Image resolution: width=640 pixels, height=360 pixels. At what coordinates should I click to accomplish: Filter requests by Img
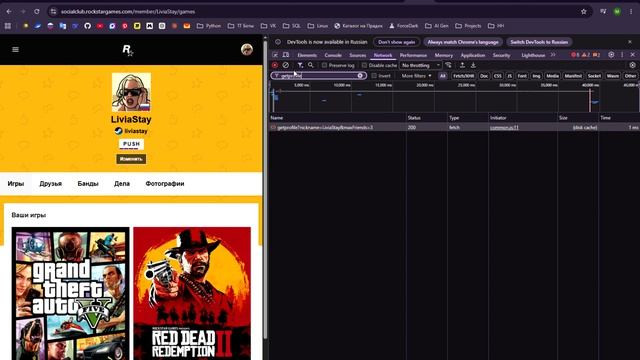point(536,76)
